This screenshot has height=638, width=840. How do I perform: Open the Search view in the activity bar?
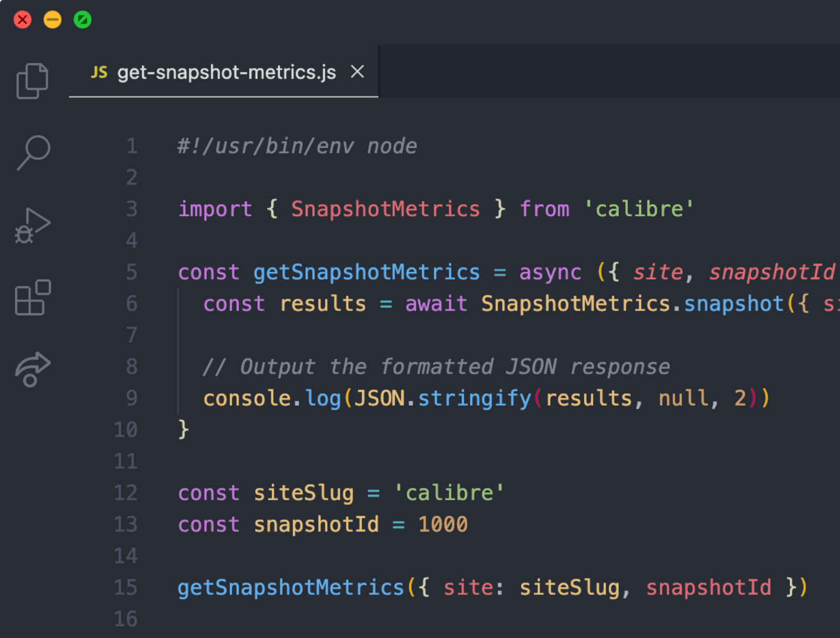(33, 153)
